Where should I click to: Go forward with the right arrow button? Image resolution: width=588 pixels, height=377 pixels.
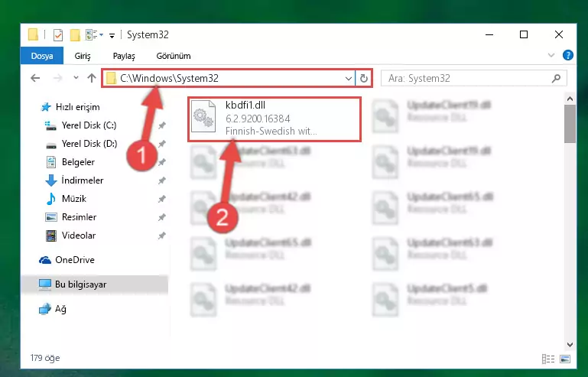[58, 78]
